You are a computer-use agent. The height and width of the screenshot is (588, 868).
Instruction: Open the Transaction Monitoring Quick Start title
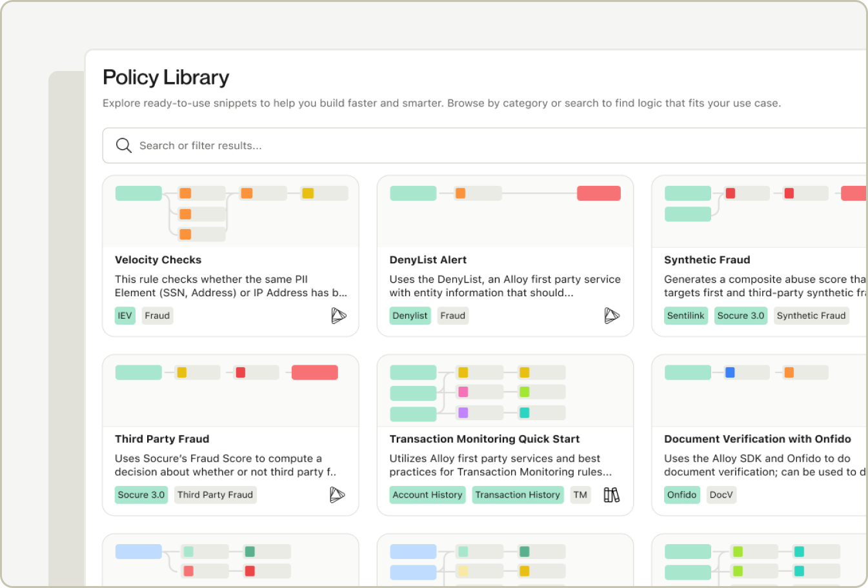(484, 439)
